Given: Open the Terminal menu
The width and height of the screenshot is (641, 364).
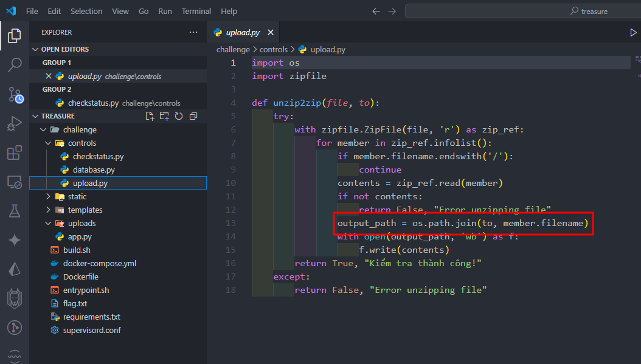Looking at the screenshot, I should coord(196,11).
